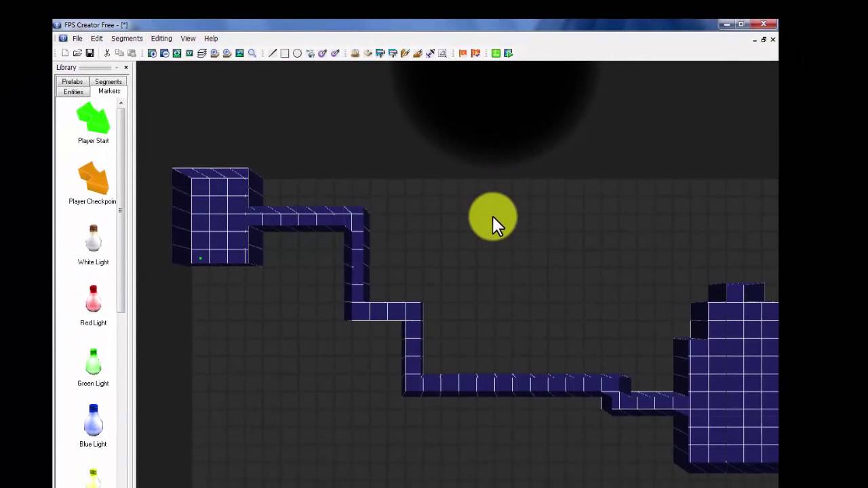The height and width of the screenshot is (488, 868).
Task: Open the File menu
Action: (77, 39)
